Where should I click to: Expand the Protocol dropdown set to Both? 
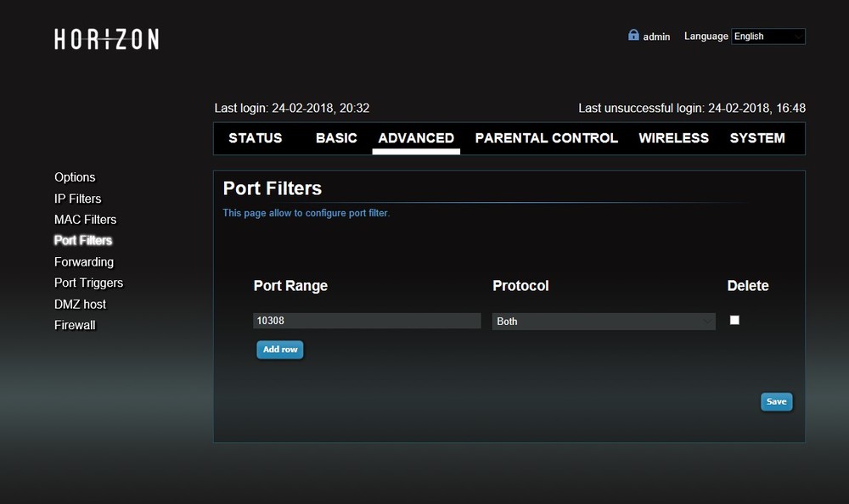(x=604, y=322)
